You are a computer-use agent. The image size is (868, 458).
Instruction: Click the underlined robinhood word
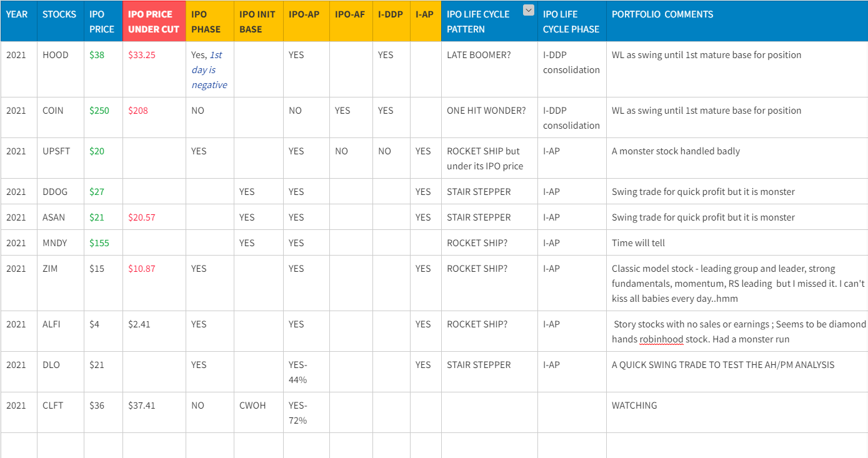(x=661, y=339)
